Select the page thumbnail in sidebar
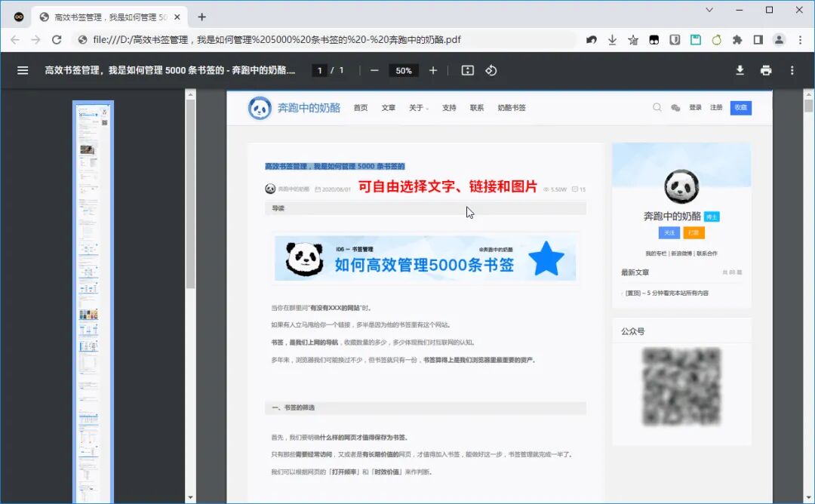The image size is (815, 504). click(x=93, y=301)
